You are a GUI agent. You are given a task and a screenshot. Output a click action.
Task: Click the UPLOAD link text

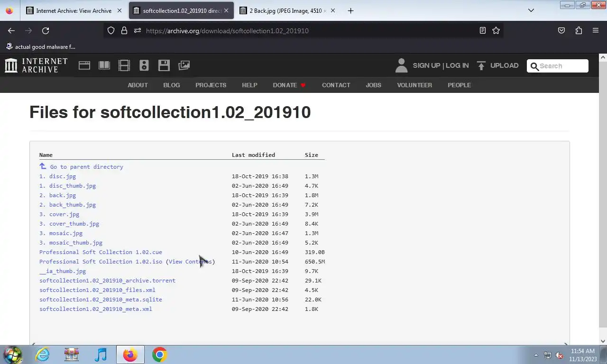click(504, 65)
